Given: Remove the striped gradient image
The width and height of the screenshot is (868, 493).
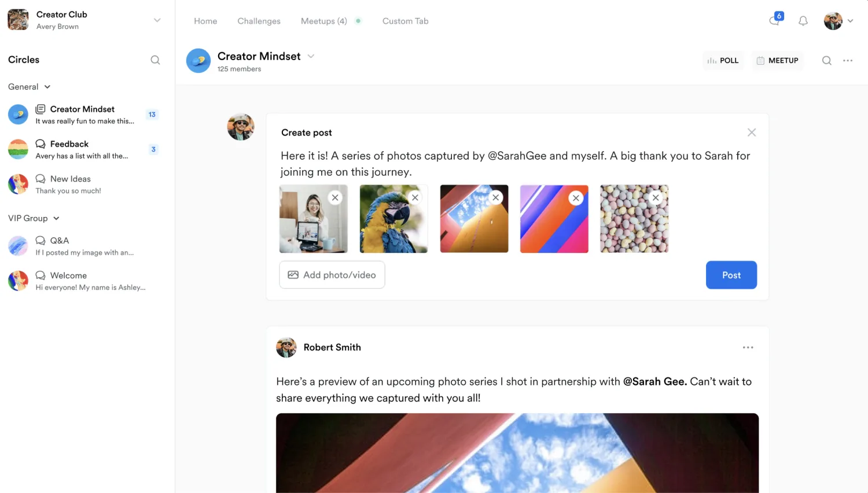Looking at the screenshot, I should coord(576,198).
